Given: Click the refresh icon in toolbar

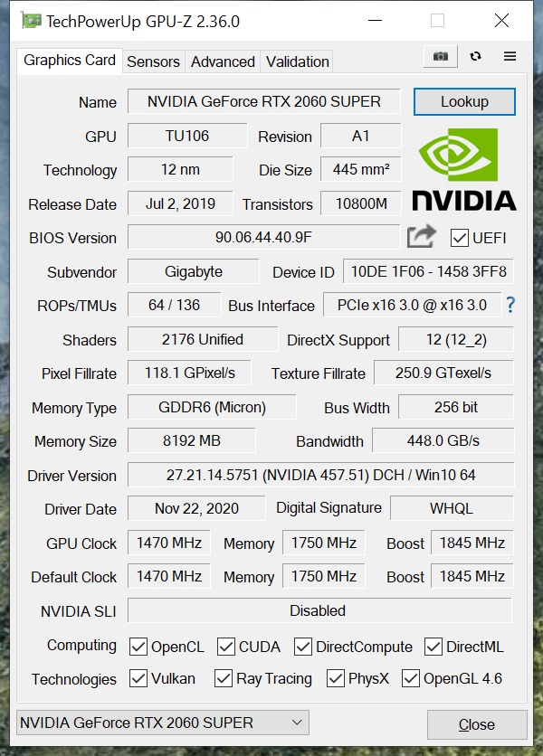Looking at the screenshot, I should 475,56.
